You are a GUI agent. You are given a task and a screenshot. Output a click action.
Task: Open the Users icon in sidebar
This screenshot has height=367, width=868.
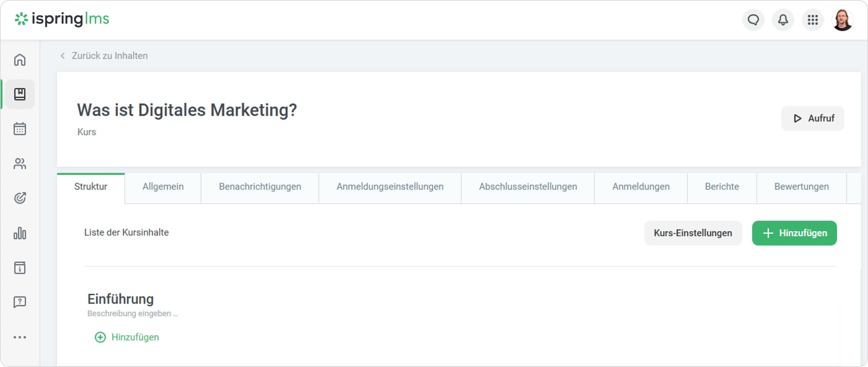coord(20,164)
